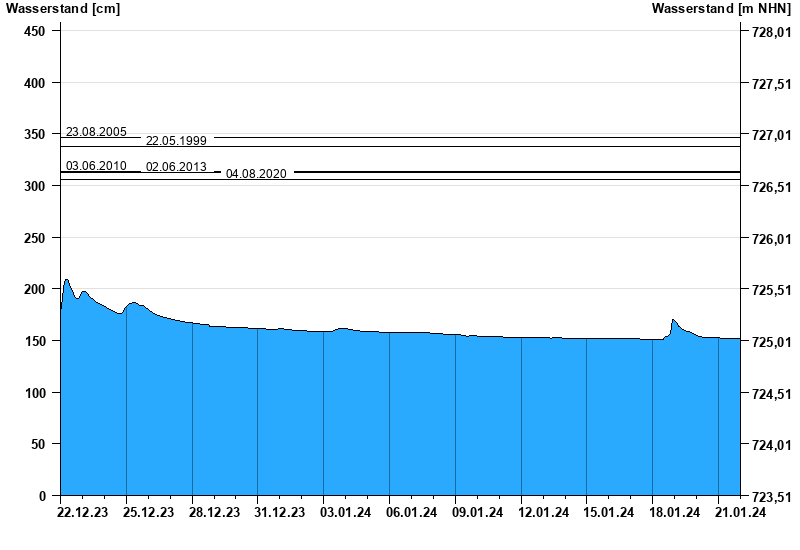Viewport: 800px width, 550px height.
Task: Select the 02.06.2013 reference line label
Action: (x=176, y=167)
